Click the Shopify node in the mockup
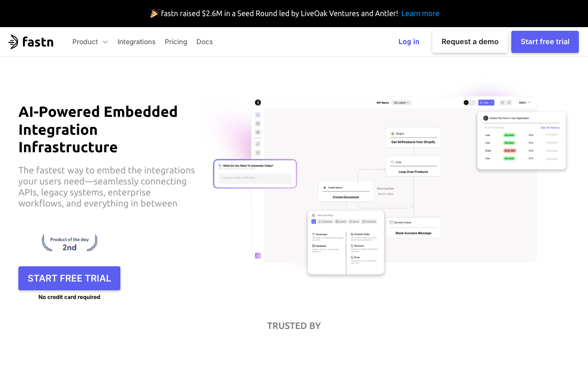The height and width of the screenshot is (368, 588). tap(413, 138)
